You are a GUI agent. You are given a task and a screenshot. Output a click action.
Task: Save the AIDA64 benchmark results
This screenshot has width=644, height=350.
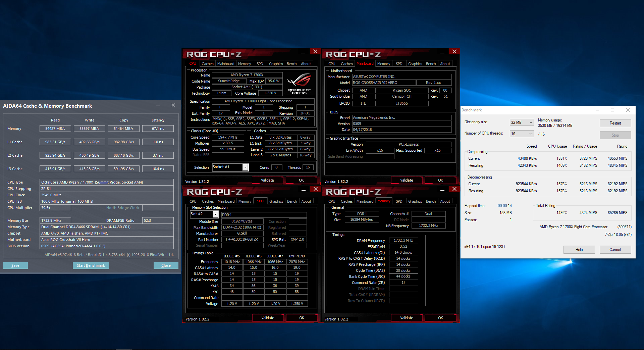click(15, 265)
